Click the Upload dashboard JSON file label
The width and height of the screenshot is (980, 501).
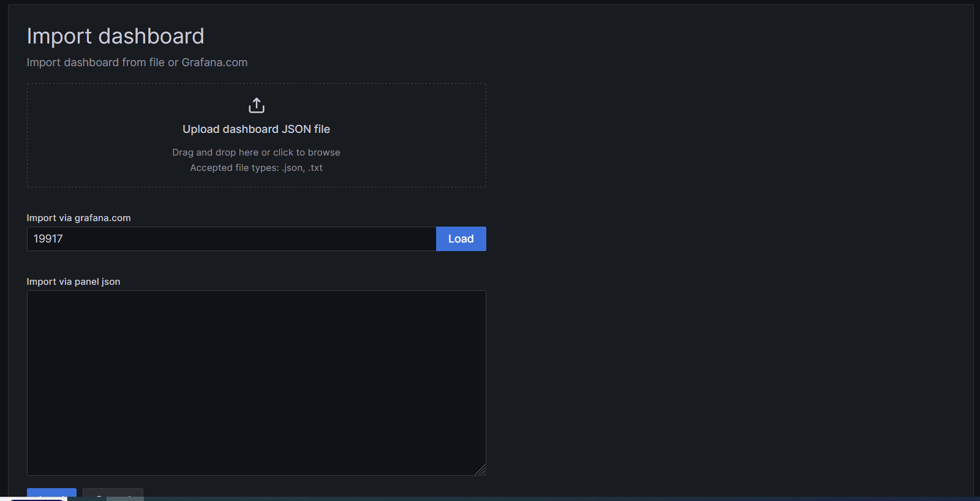click(256, 129)
